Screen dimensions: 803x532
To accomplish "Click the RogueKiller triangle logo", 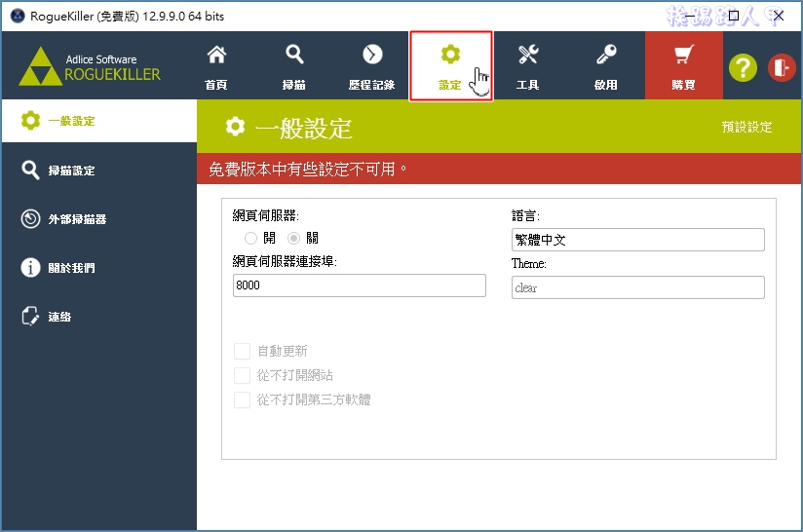I will 41,67.
